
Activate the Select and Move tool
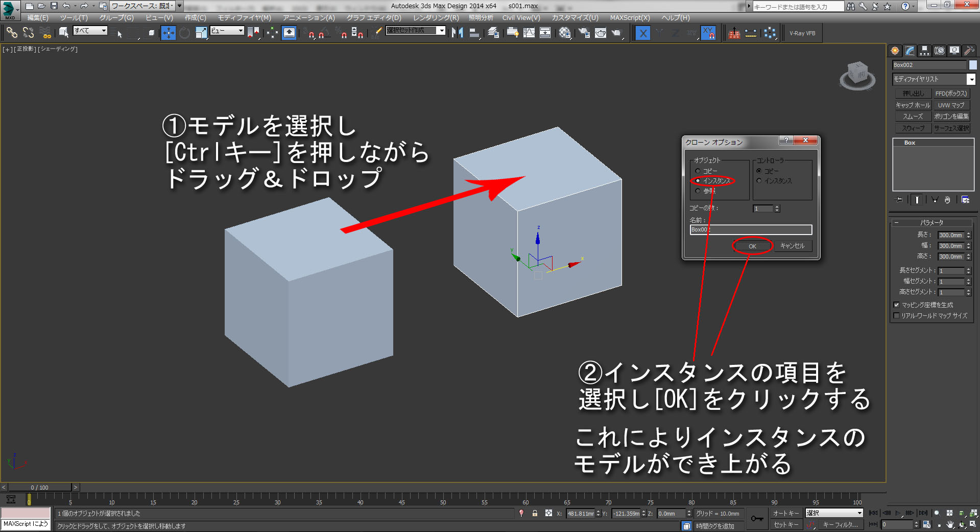tap(168, 33)
